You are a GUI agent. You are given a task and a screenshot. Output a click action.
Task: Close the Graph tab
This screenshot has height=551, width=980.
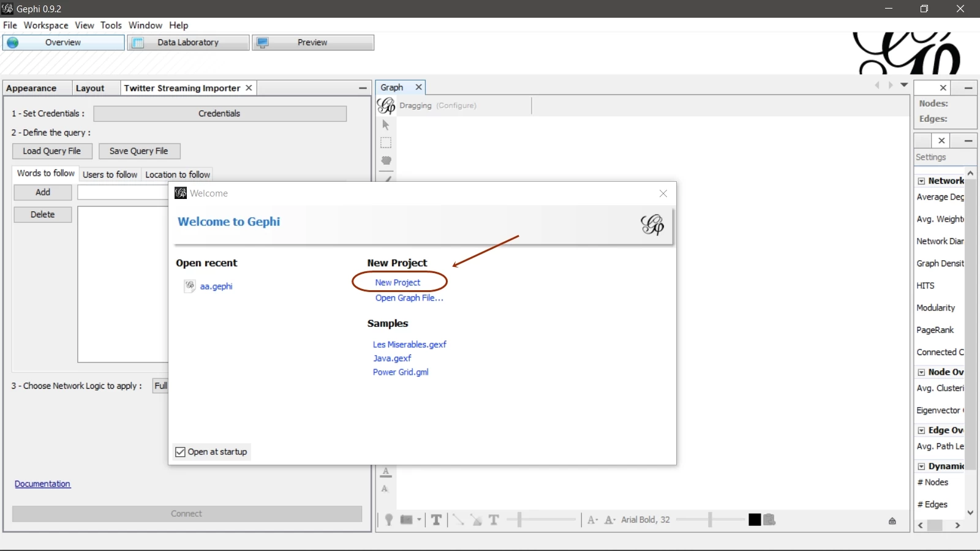419,87
